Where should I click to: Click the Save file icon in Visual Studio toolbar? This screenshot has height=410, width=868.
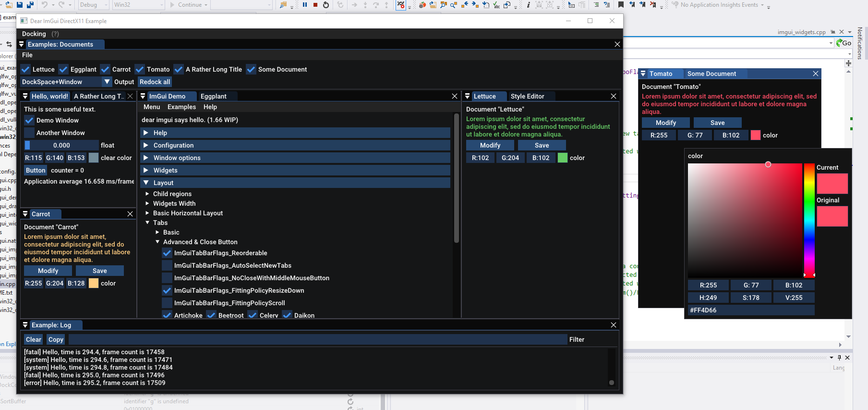coord(20,5)
